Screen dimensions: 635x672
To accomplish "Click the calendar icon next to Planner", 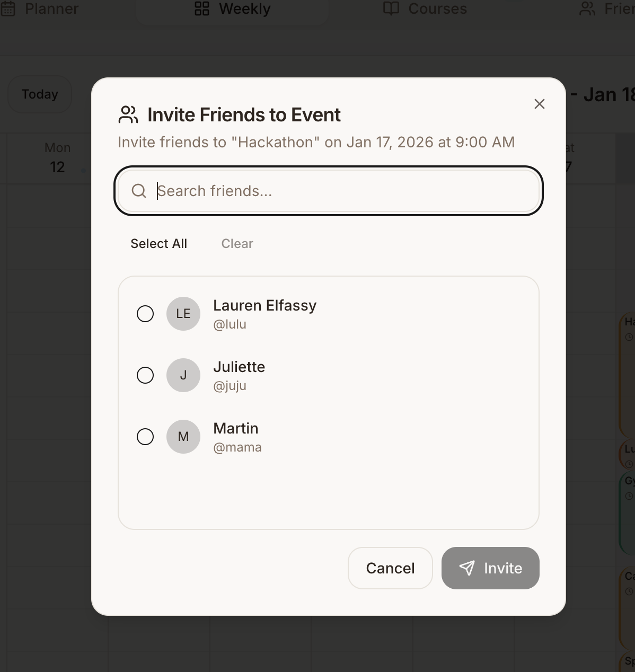I will (x=8, y=8).
